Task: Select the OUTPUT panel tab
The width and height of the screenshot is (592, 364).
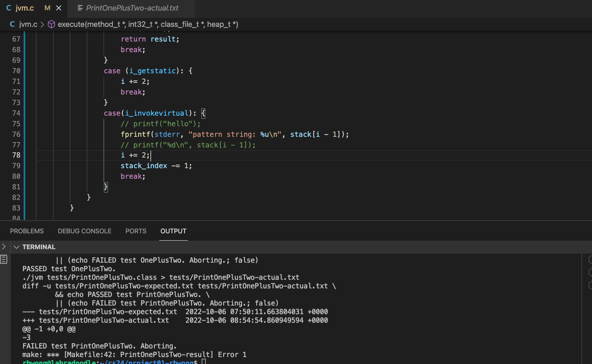Action: click(x=173, y=231)
